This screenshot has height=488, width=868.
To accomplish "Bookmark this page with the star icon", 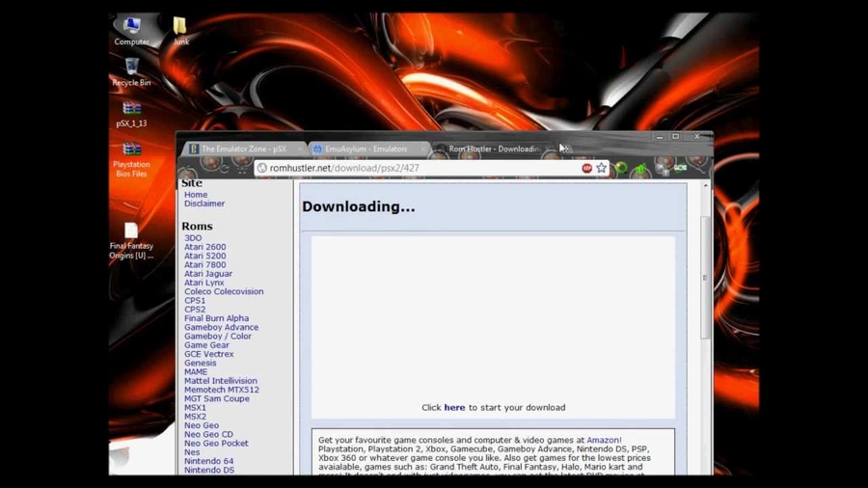I will click(602, 168).
